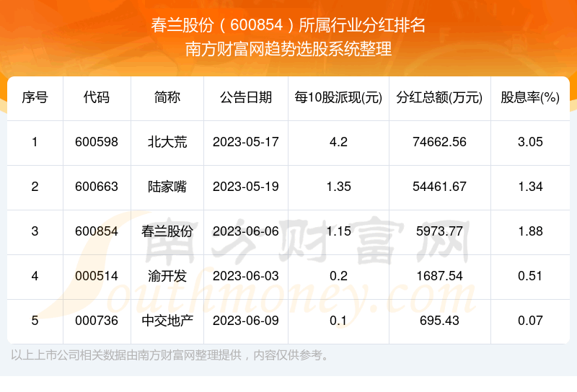Click total dividend 1687.54
This screenshot has height=392, width=577.
coord(439,276)
